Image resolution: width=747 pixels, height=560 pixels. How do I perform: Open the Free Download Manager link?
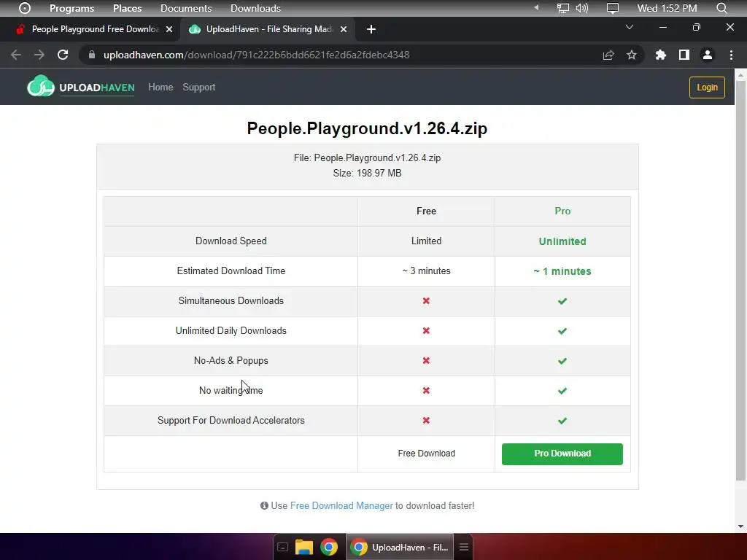341,506
